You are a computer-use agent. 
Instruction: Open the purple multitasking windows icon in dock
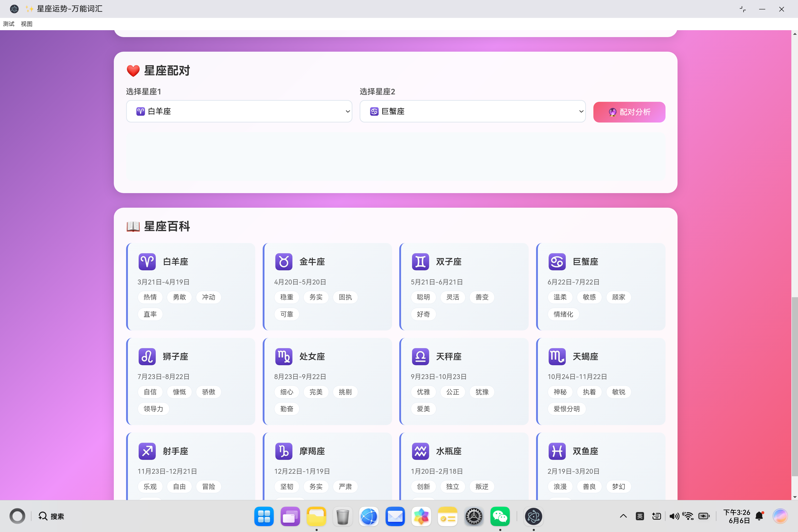pyautogui.click(x=290, y=516)
